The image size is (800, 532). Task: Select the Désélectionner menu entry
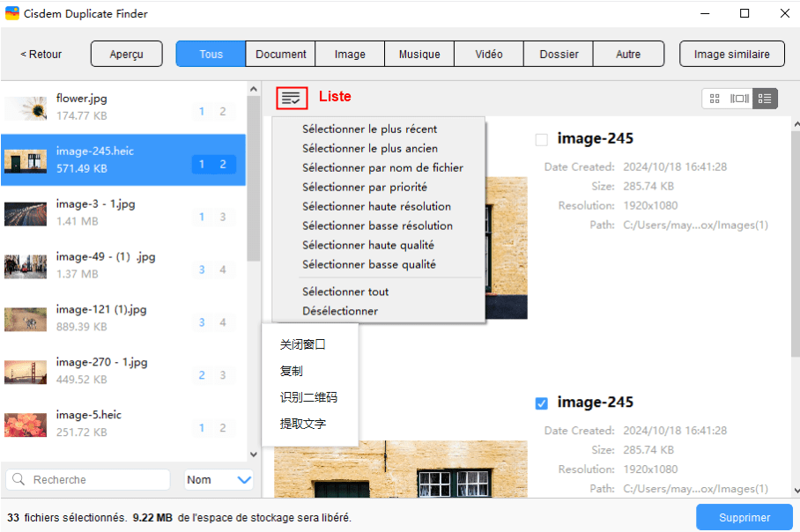(340, 311)
